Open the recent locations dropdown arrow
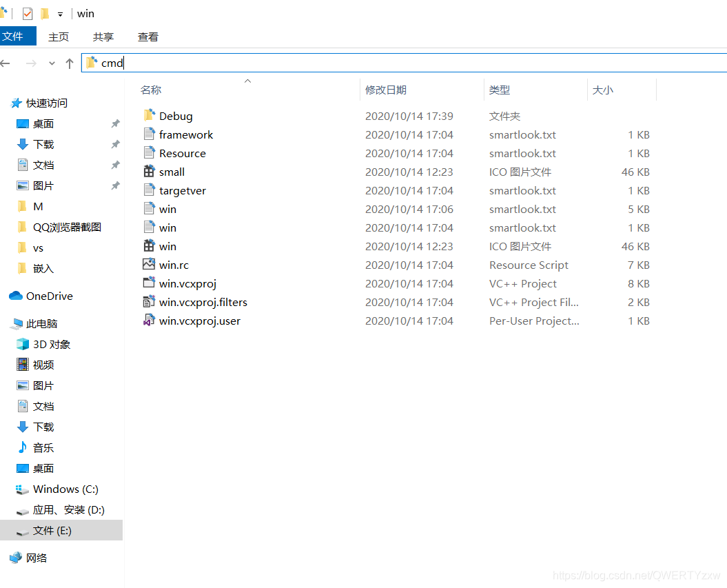727x588 pixels. coord(52,63)
